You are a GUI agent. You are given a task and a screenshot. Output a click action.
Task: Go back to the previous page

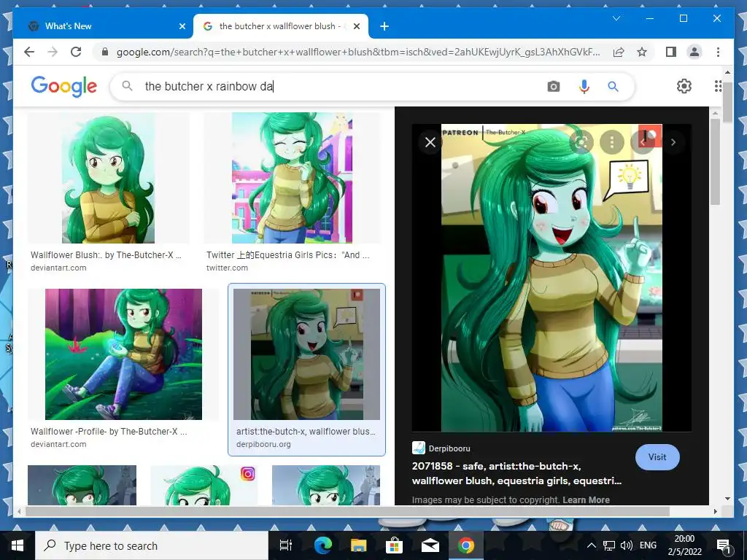pyautogui.click(x=29, y=52)
